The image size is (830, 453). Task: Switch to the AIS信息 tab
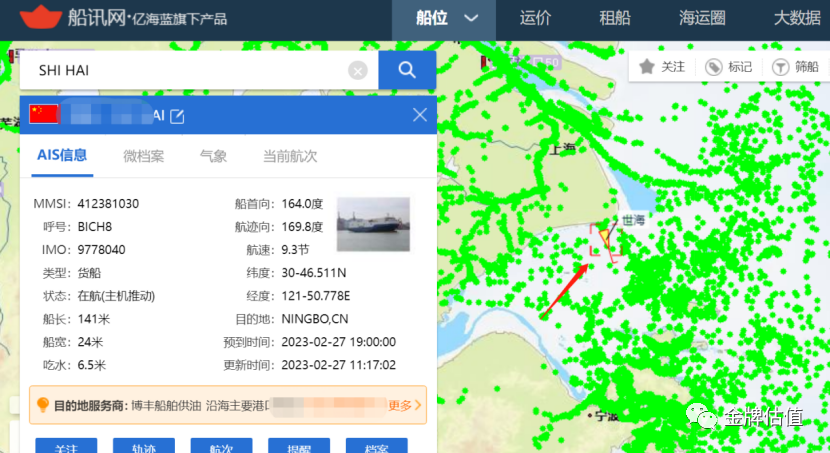click(62, 156)
